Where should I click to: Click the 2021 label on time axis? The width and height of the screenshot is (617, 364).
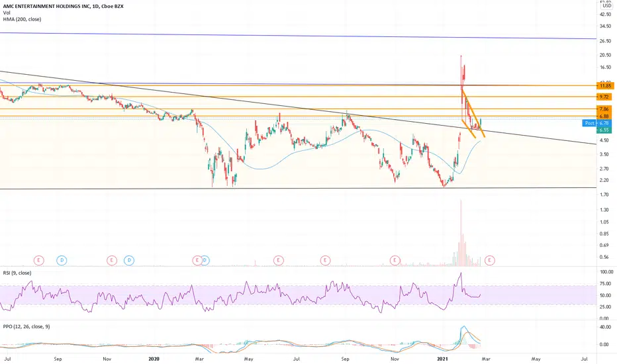443,359
